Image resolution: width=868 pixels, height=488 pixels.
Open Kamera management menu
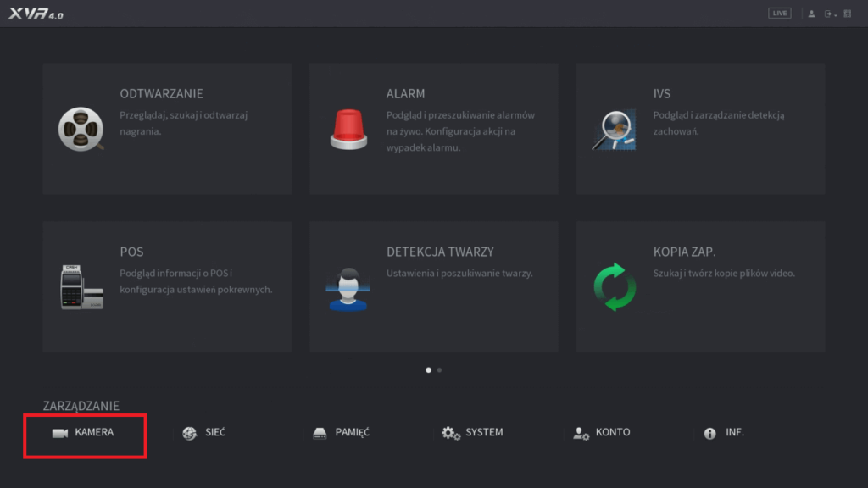click(84, 433)
